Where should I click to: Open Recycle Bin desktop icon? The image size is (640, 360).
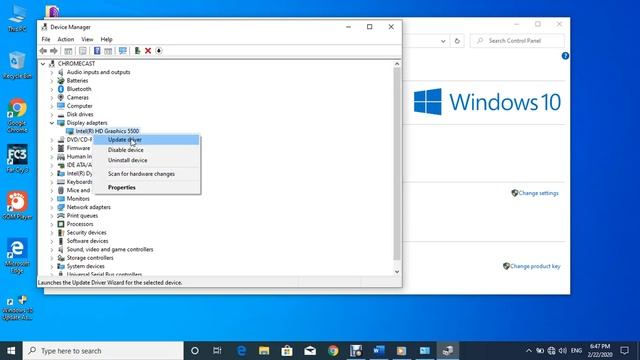click(17, 65)
